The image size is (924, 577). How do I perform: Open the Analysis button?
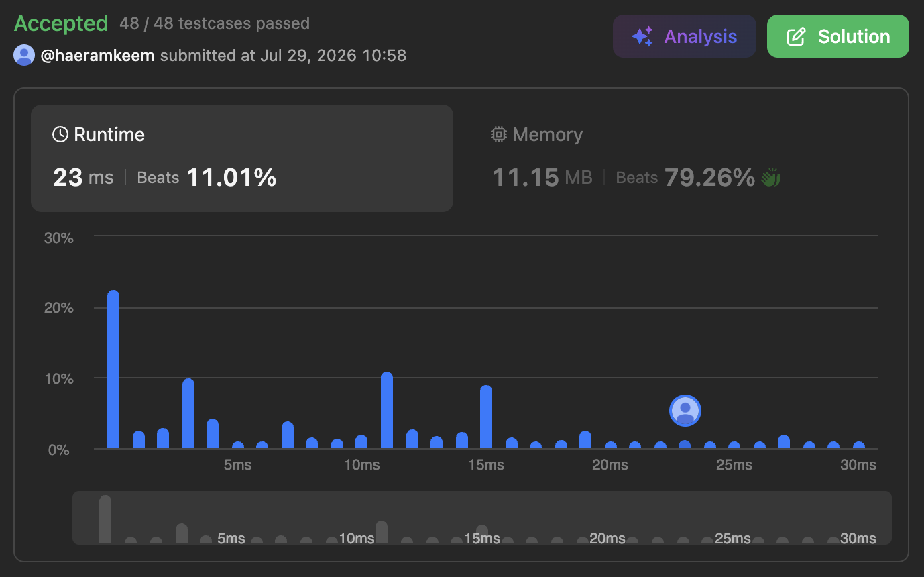[685, 36]
